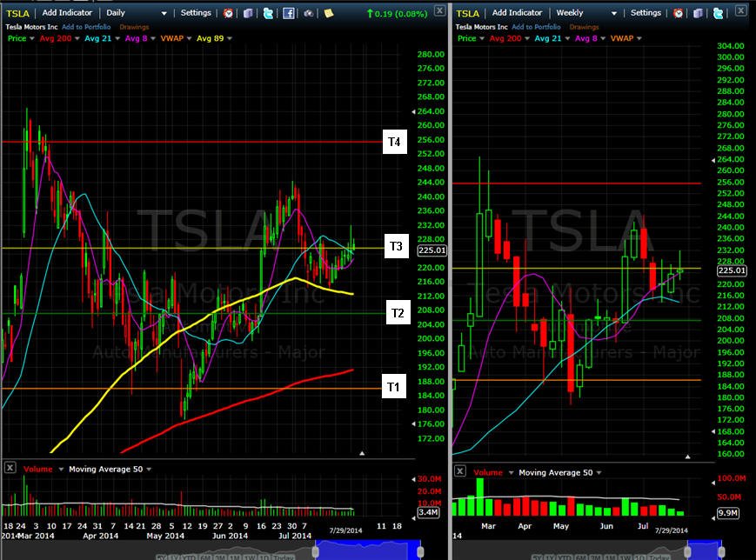Click the axis arrow beside 100.0M on Weekly volume
This screenshot has width=756, height=560.
point(713,483)
